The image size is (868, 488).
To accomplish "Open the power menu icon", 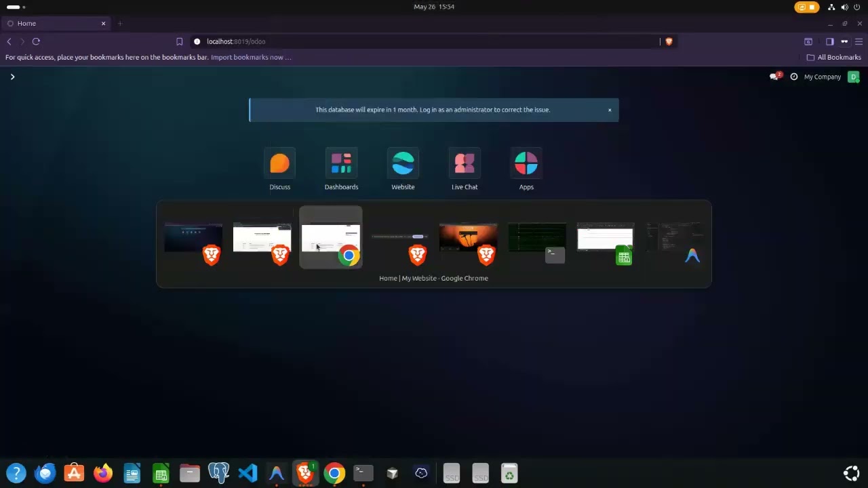I will pyautogui.click(x=857, y=7).
